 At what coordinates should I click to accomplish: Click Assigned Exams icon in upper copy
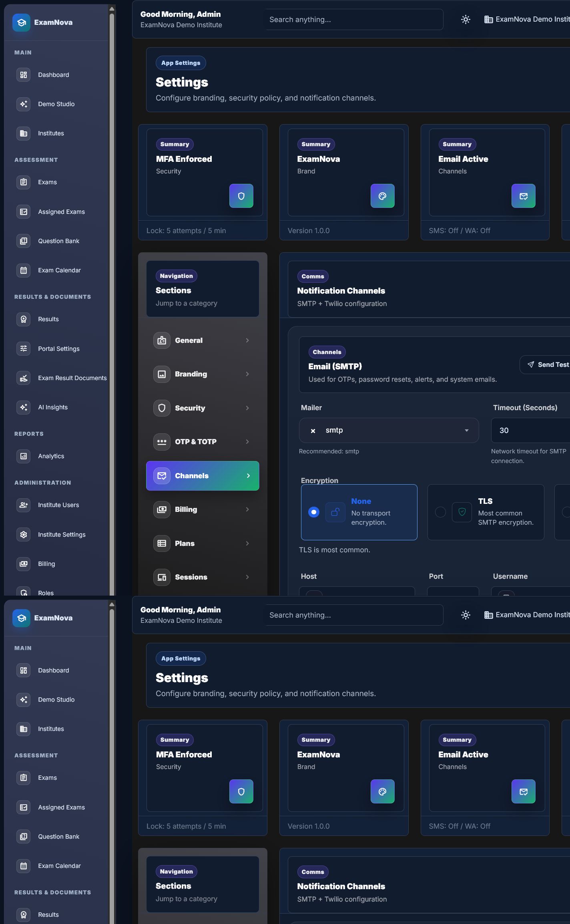[x=24, y=211]
